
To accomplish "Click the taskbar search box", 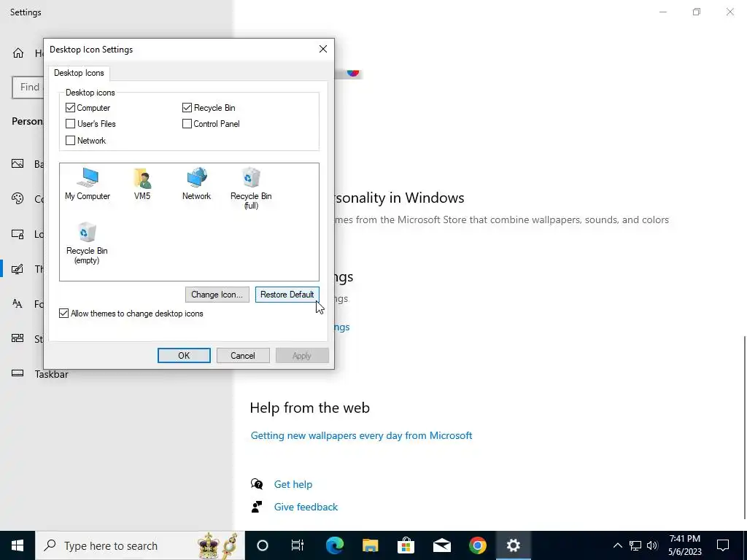I will click(x=140, y=545).
